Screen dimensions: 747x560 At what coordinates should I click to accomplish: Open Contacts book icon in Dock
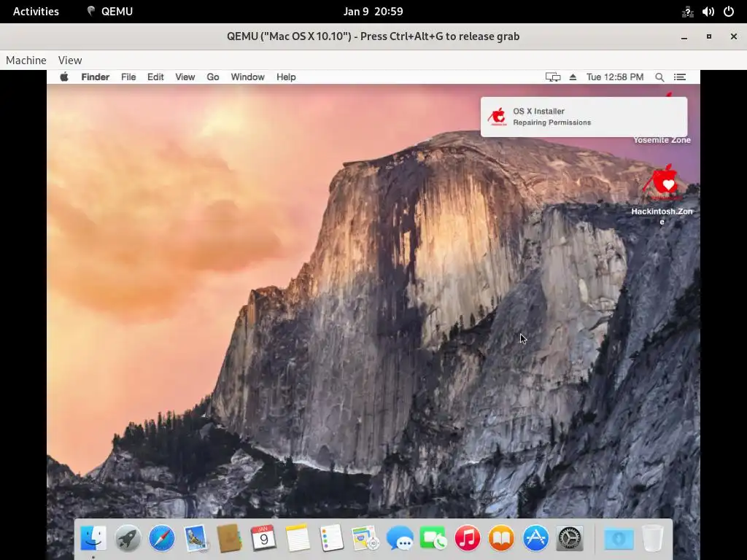[230, 539]
